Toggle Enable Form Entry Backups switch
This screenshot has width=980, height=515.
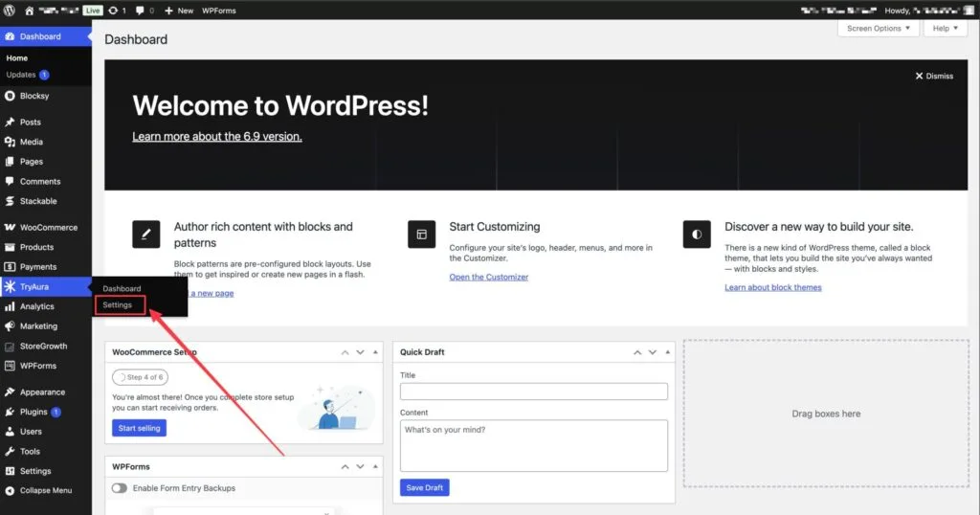(x=120, y=488)
